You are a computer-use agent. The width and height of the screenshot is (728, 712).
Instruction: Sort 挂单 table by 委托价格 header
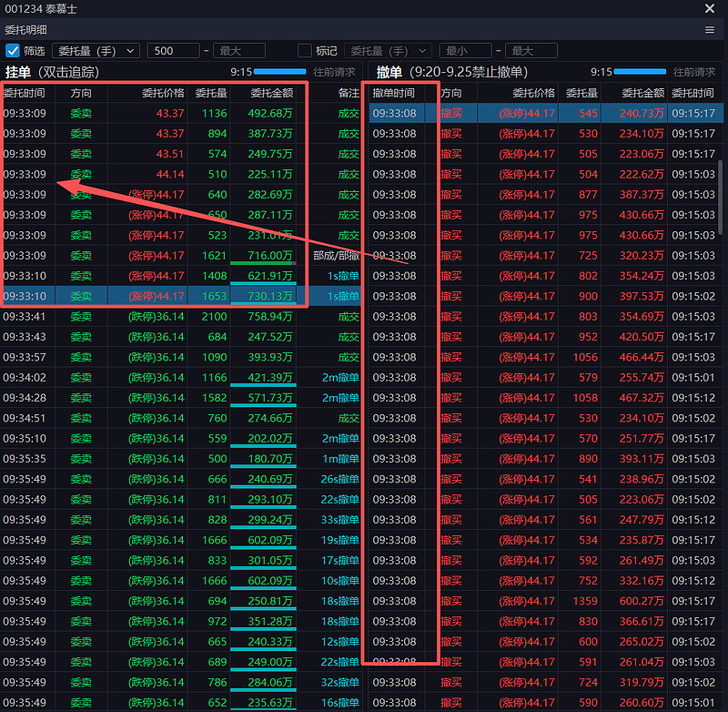click(x=163, y=93)
